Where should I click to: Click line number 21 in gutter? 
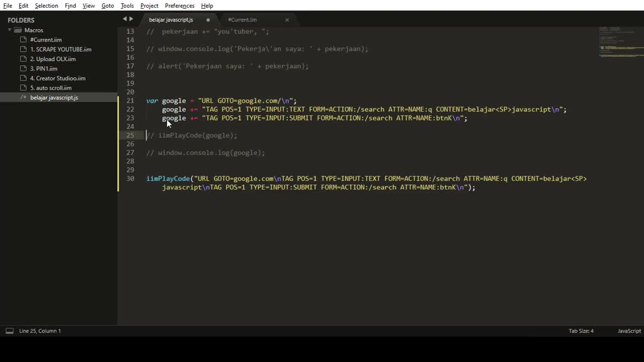[x=130, y=101]
